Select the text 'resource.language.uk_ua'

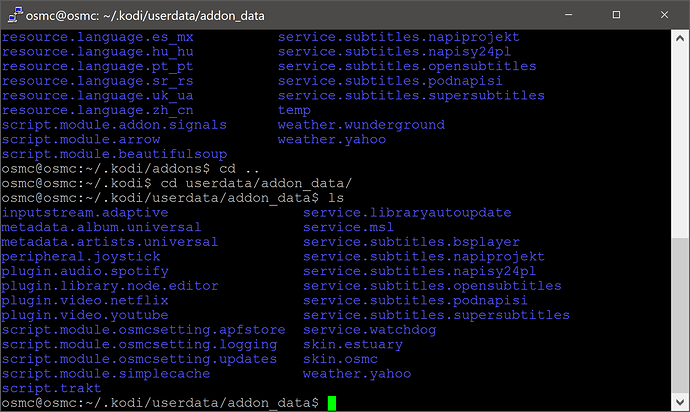tap(97, 96)
